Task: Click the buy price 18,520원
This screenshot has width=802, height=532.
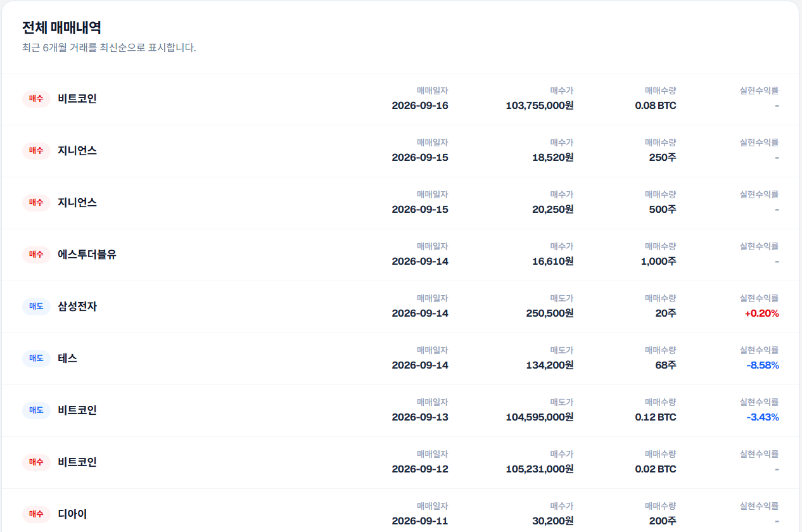Action: click(553, 158)
